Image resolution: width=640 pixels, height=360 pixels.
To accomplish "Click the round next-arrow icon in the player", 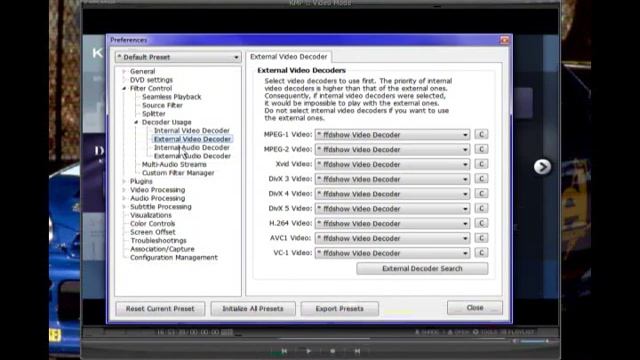I will (x=542, y=167).
